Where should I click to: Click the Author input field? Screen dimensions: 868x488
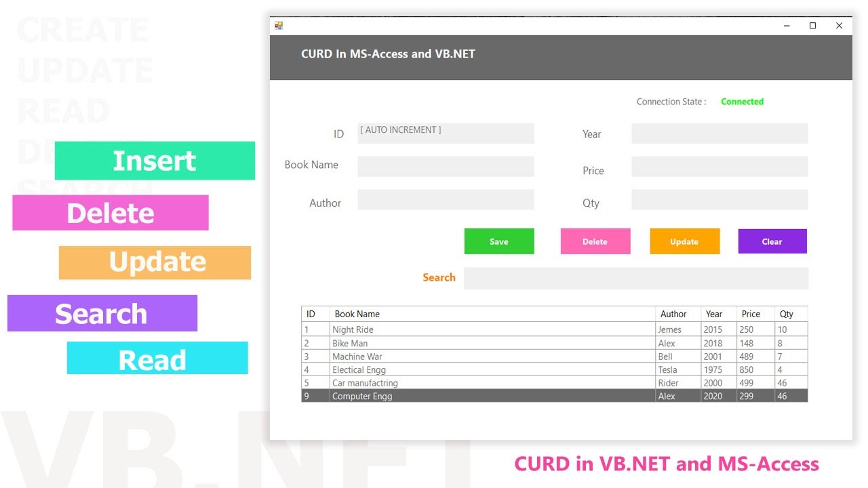point(446,200)
